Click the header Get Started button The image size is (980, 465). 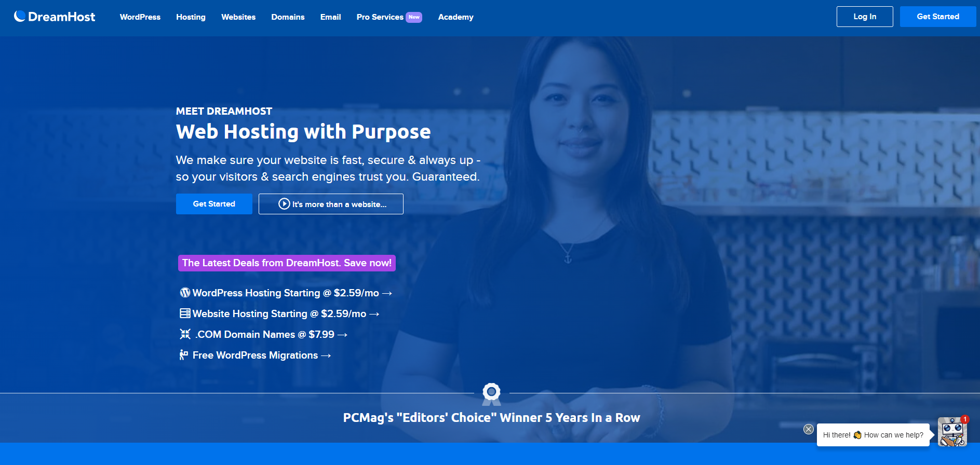coord(938,17)
